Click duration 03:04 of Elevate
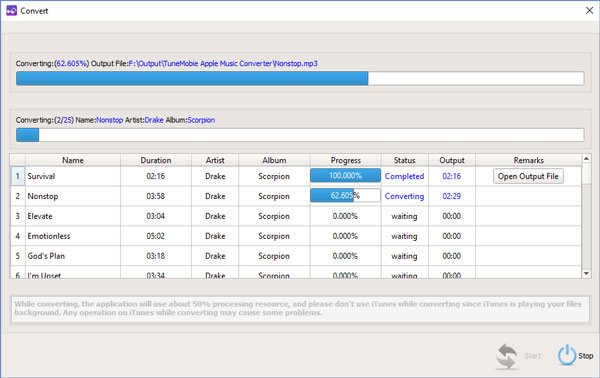Image resolution: width=600 pixels, height=378 pixels. (x=156, y=216)
